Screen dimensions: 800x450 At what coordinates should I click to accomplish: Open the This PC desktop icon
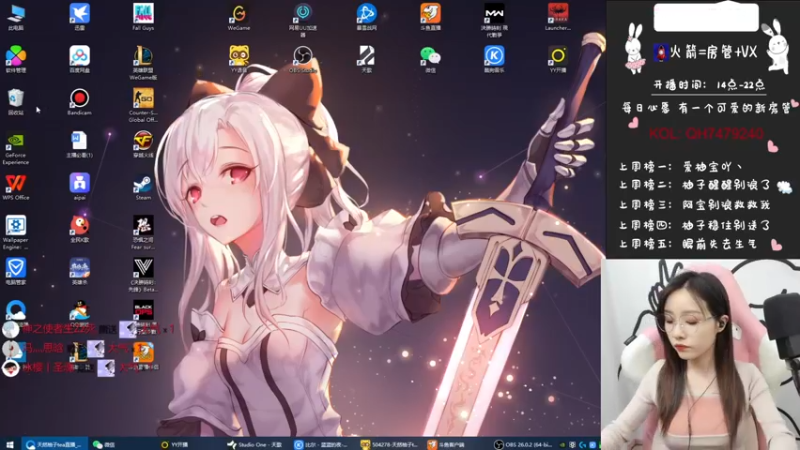[x=16, y=17]
